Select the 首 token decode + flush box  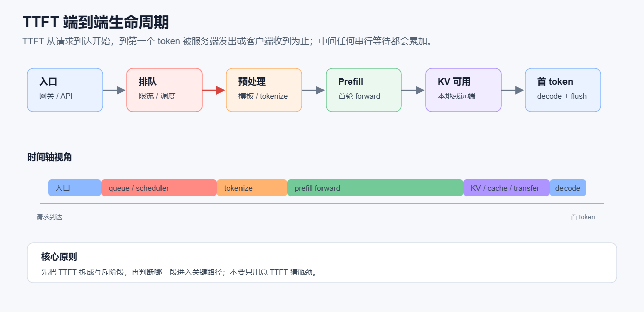pos(563,90)
